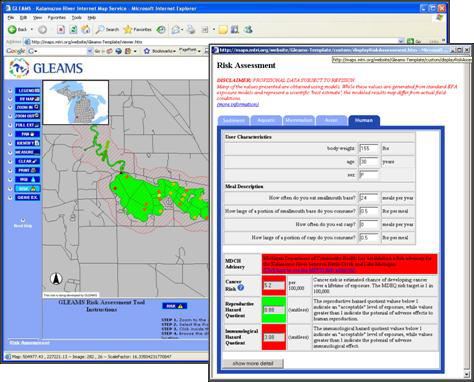Click the CLEAR map button
This screenshot has height=382, width=474.
(28, 161)
